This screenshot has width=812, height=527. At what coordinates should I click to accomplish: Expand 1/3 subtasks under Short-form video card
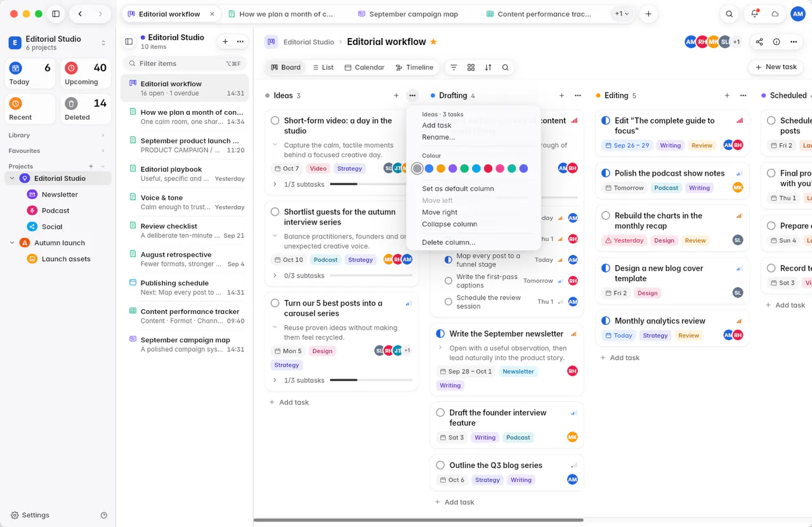click(x=275, y=185)
